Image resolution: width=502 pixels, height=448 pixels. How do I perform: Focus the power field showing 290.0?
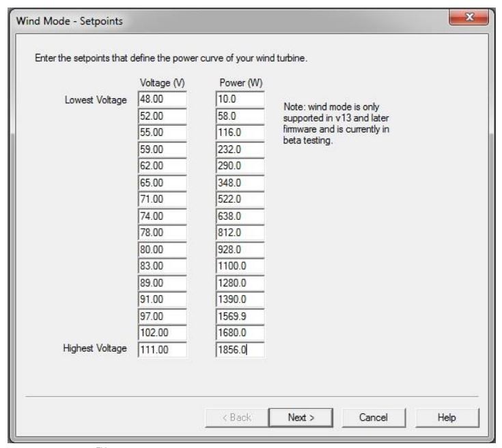coord(239,167)
